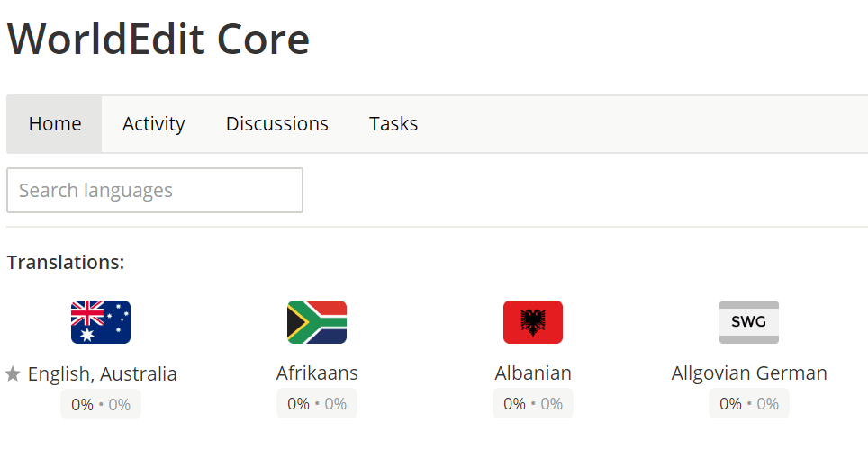868x449 pixels.
Task: Click the Afrikaans progress percentage badge
Action: 317,404
